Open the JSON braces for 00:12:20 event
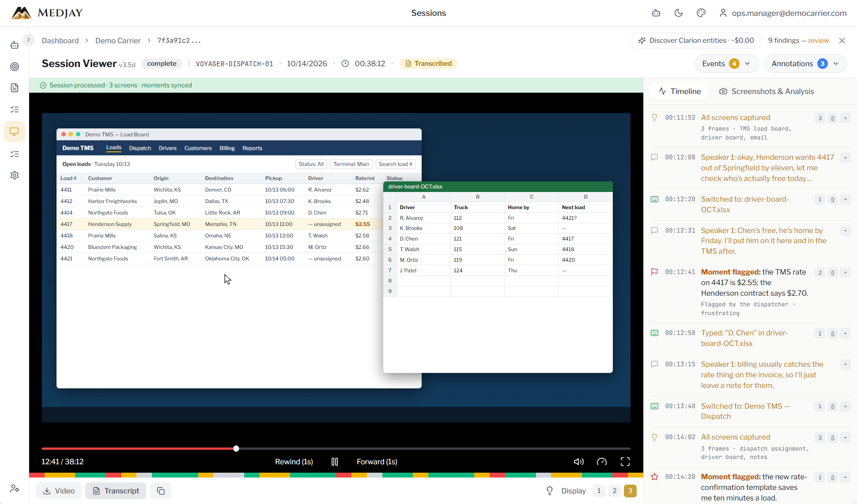857x504 pixels. [833, 199]
